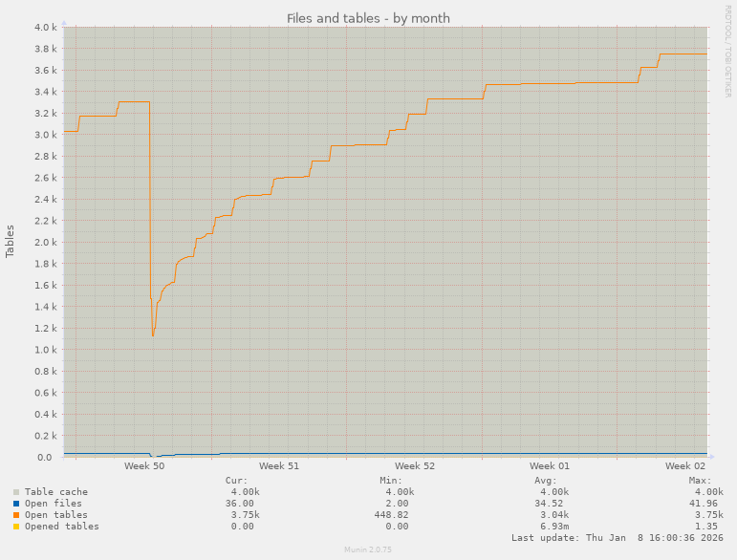Screen dimensions: 737x560
Task: Click the 4.0 k y-axis tick label
Action: 47,27
